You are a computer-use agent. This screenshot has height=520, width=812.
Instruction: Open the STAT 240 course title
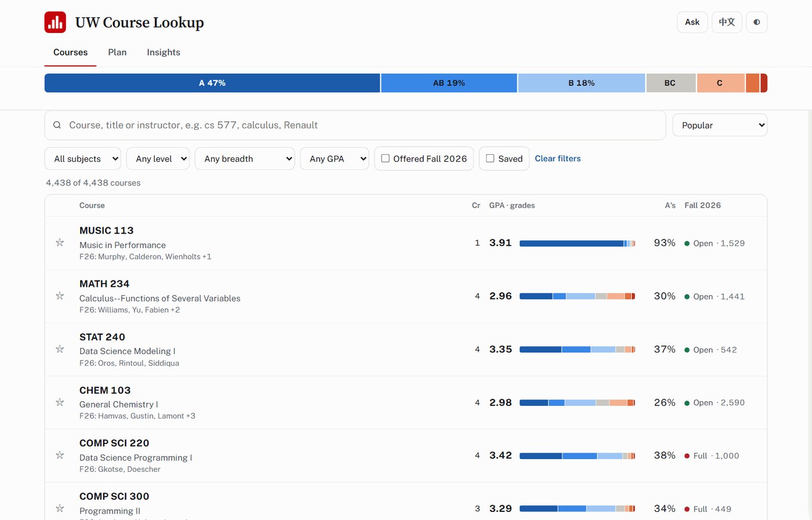[x=102, y=337]
